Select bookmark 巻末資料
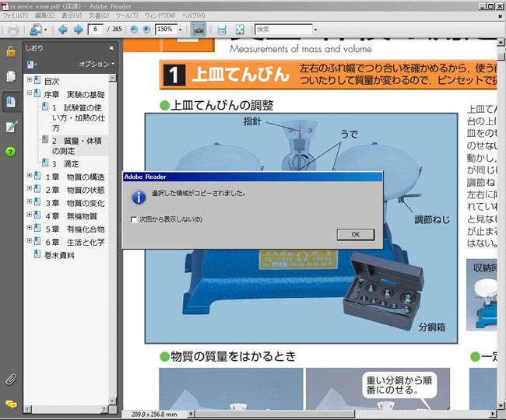Screen dimensions: 506x420 [59, 255]
